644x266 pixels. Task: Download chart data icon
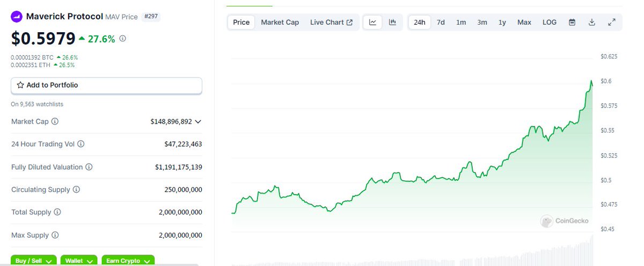(x=592, y=22)
